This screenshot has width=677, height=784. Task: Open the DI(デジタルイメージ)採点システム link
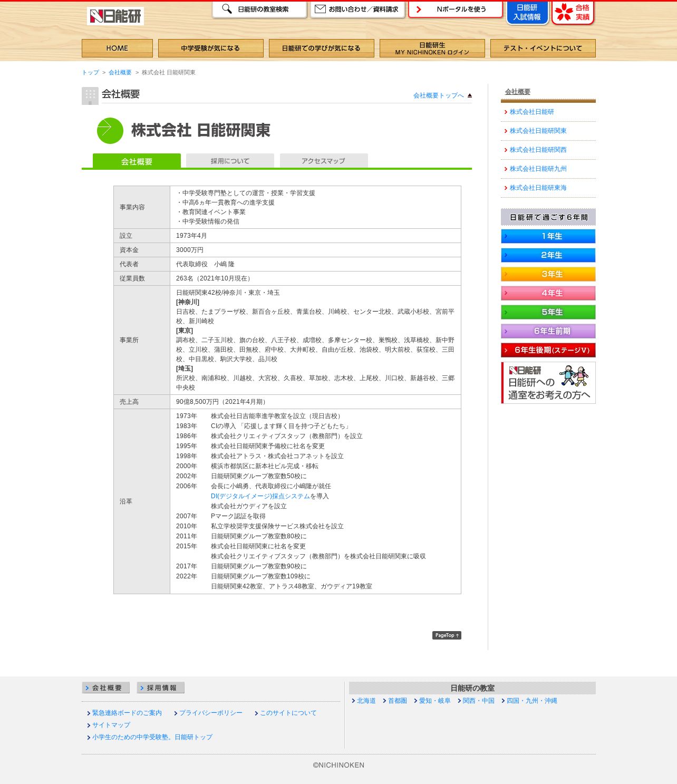260,496
